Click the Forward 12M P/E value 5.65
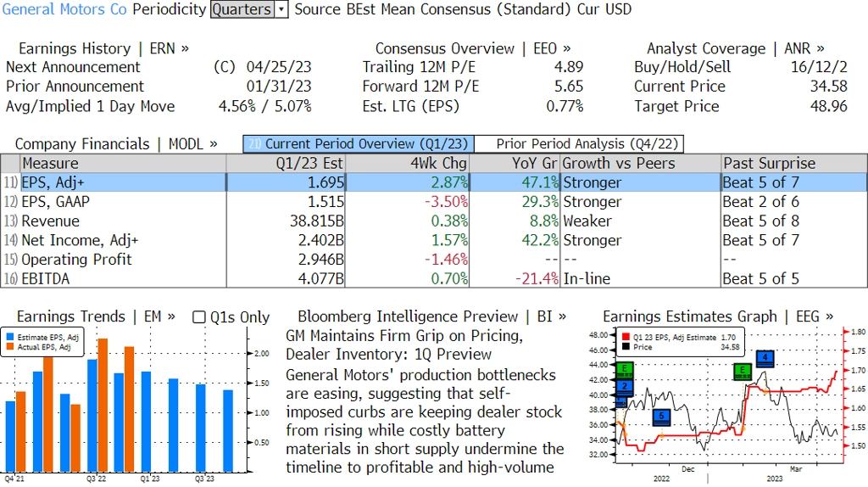868x487 pixels. [x=569, y=87]
